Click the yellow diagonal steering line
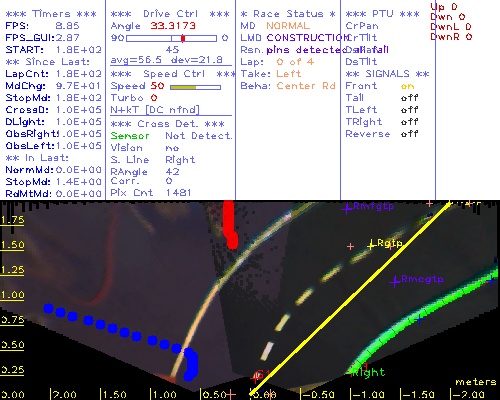This screenshot has width=500, height=400. pyautogui.click(x=350, y=298)
